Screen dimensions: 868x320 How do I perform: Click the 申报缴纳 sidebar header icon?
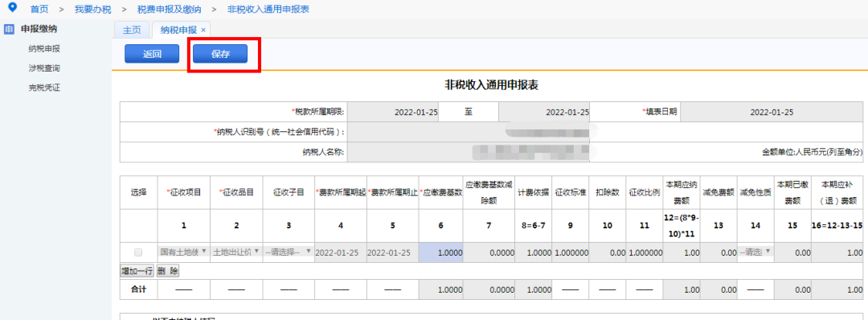click(10, 29)
